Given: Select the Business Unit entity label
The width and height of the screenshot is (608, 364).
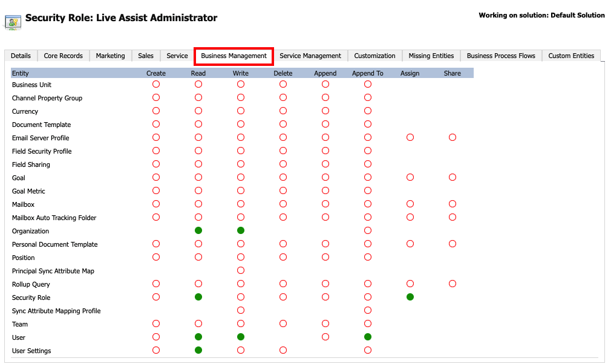Looking at the screenshot, I should 31,85.
